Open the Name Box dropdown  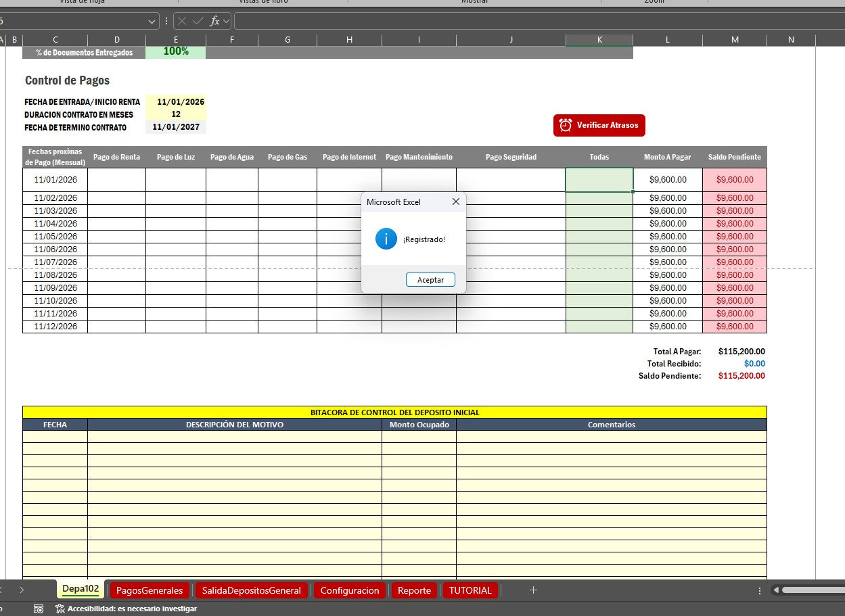point(152,21)
